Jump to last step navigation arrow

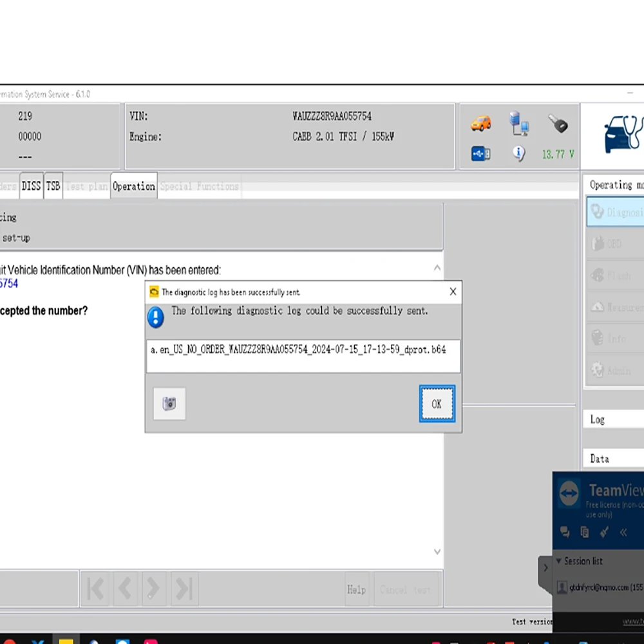pos(184,589)
